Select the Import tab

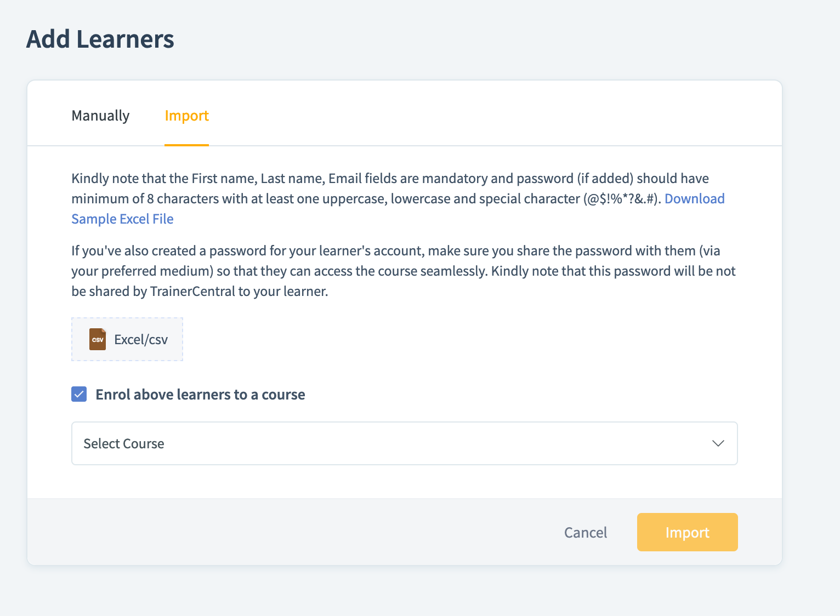186,116
